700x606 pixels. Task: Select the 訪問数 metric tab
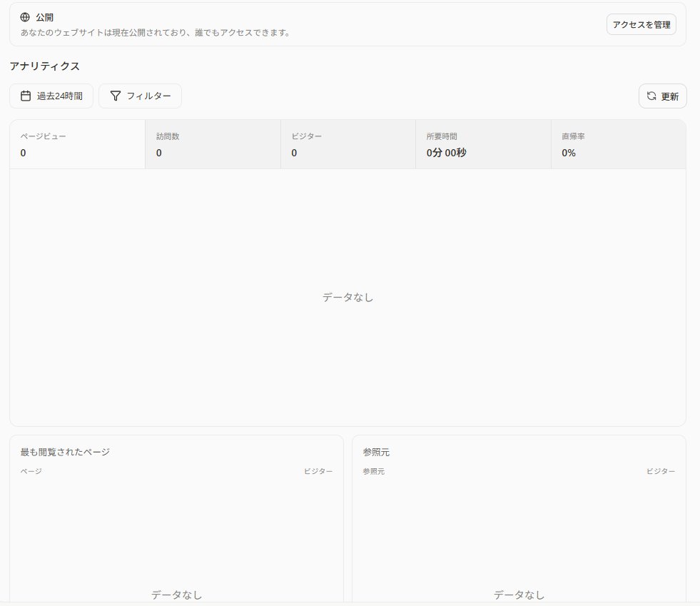click(x=213, y=144)
